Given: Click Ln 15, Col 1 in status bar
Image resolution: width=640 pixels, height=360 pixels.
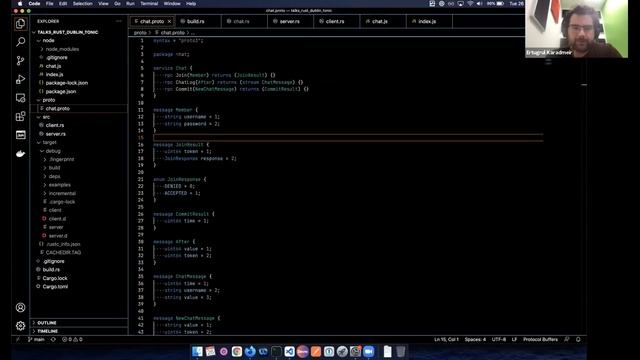Looking at the screenshot, I should click(446, 340).
